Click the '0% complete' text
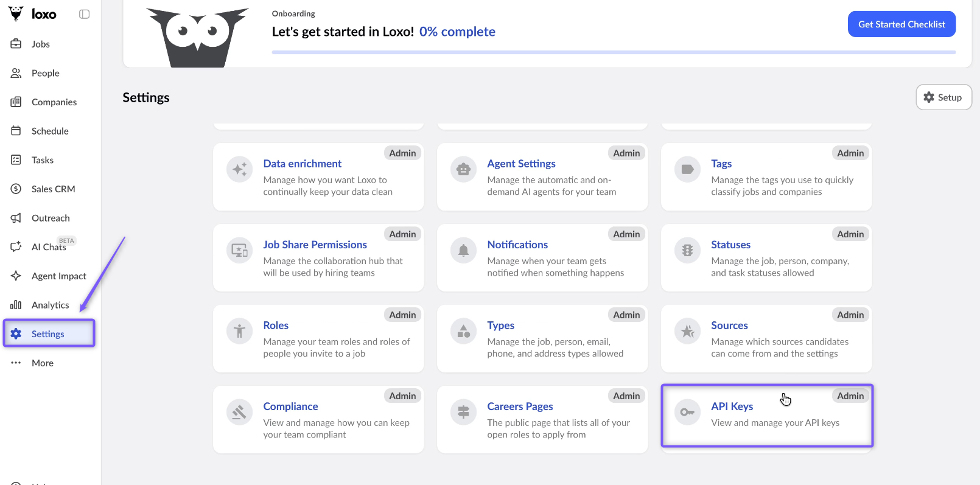The image size is (980, 485). tap(457, 32)
